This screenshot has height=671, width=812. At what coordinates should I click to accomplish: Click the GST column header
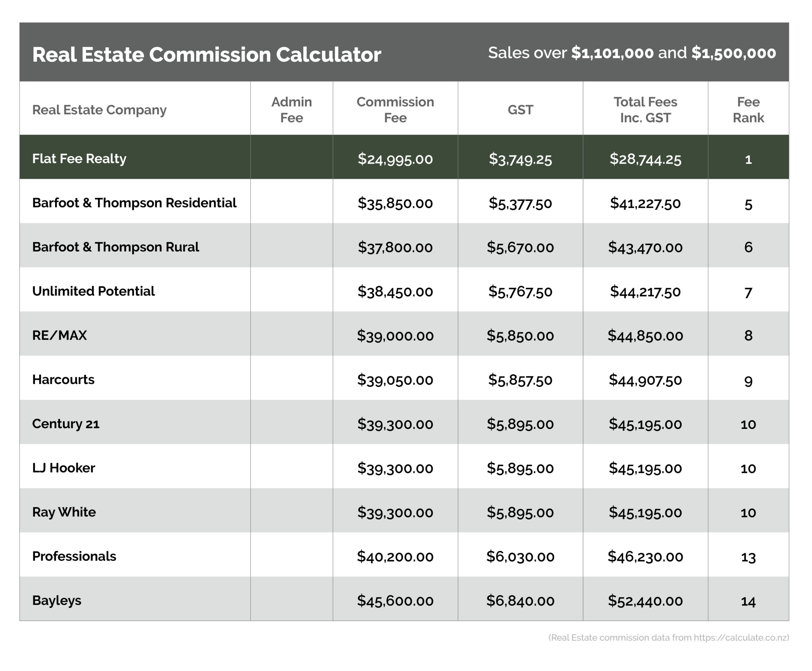[x=520, y=110]
